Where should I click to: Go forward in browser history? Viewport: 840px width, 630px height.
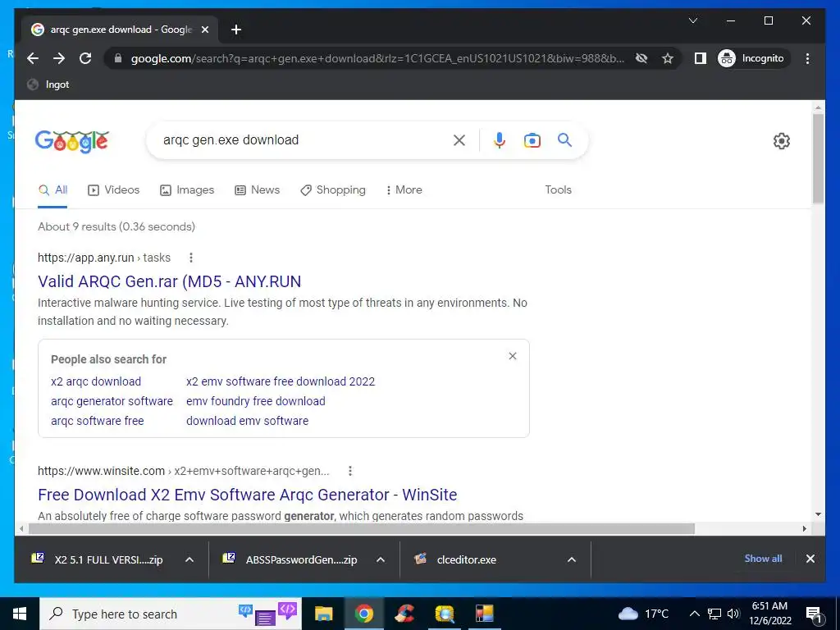[59, 58]
